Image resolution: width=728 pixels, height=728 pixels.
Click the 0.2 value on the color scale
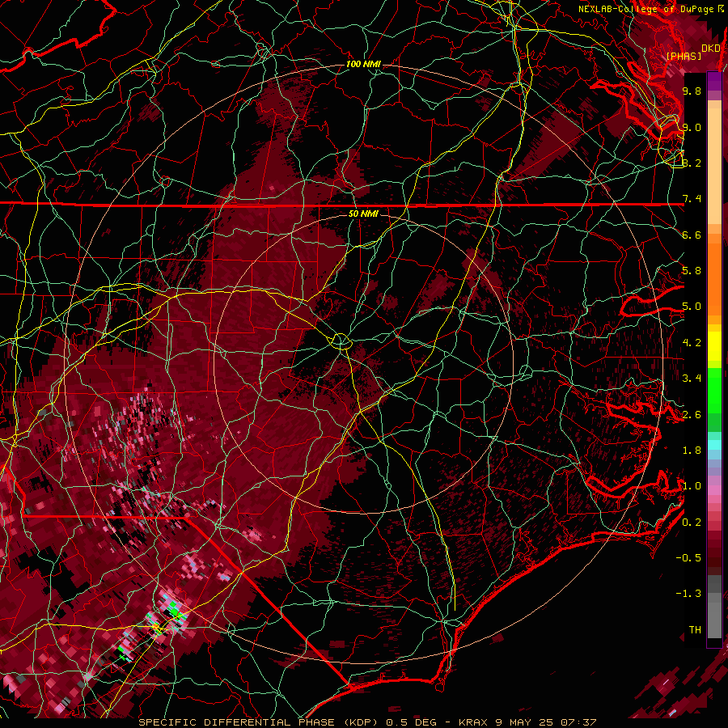pyautogui.click(x=692, y=522)
